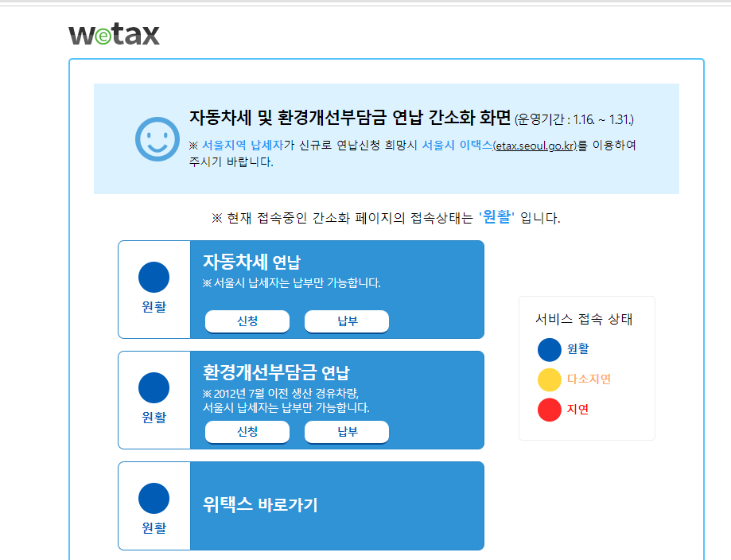Click the 신청 button under 자동차세 연납

[247, 321]
